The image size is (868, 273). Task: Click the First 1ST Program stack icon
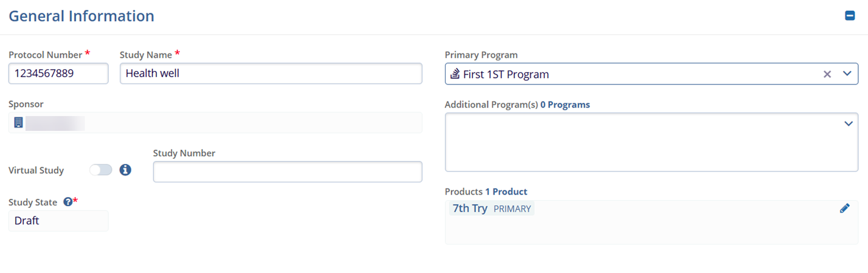click(455, 74)
